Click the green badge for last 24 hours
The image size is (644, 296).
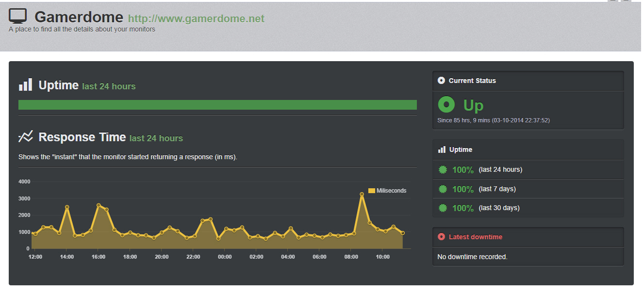coord(443,170)
